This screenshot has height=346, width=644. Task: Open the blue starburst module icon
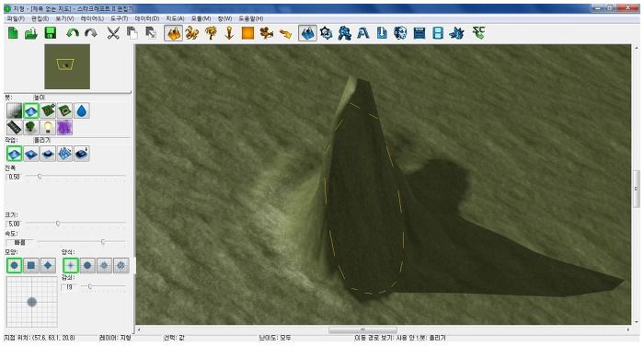pyautogui.click(x=456, y=33)
